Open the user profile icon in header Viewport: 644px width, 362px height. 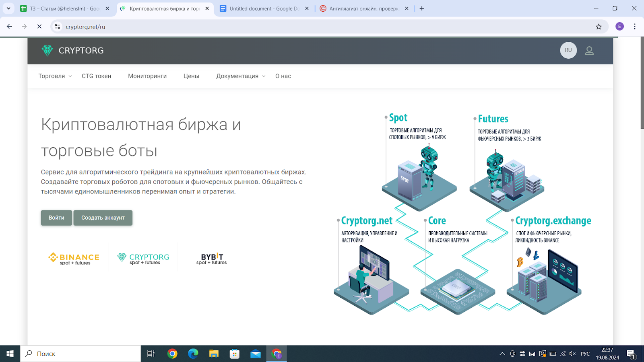(x=589, y=51)
